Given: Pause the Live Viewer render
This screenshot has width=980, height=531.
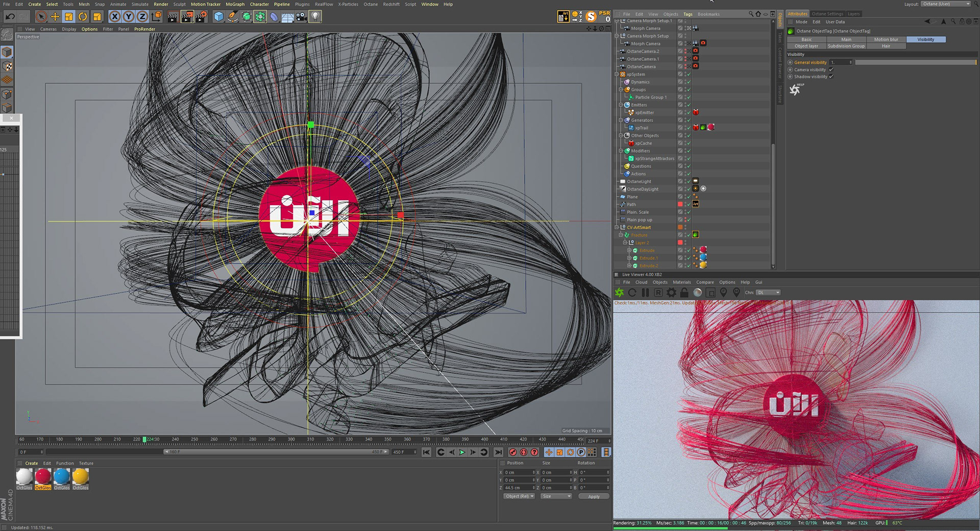Looking at the screenshot, I should [645, 293].
